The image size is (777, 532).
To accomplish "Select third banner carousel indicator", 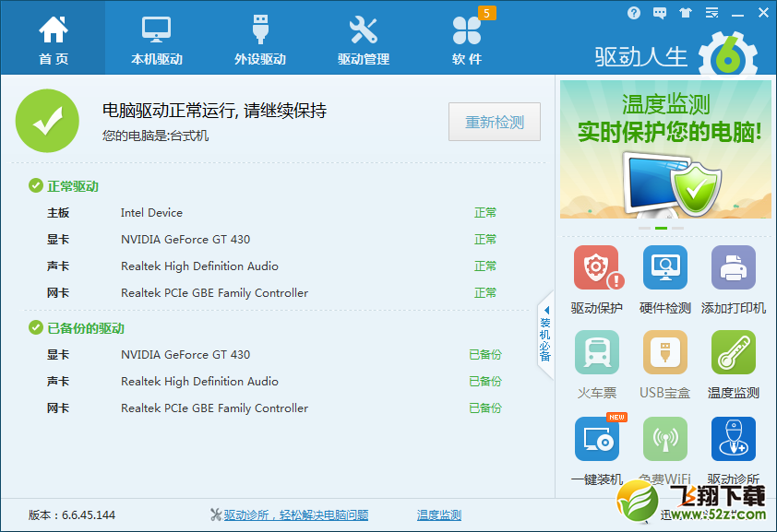I will [x=677, y=228].
